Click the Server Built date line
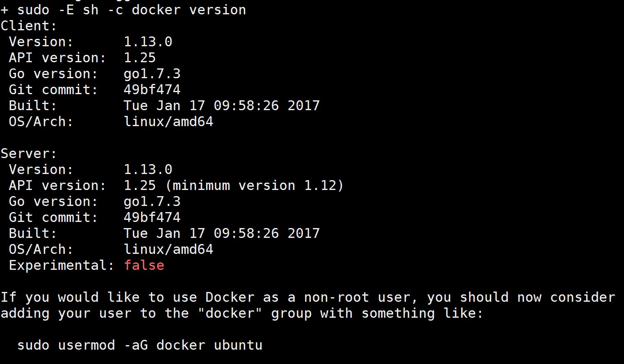This screenshot has width=624, height=364. (x=221, y=233)
